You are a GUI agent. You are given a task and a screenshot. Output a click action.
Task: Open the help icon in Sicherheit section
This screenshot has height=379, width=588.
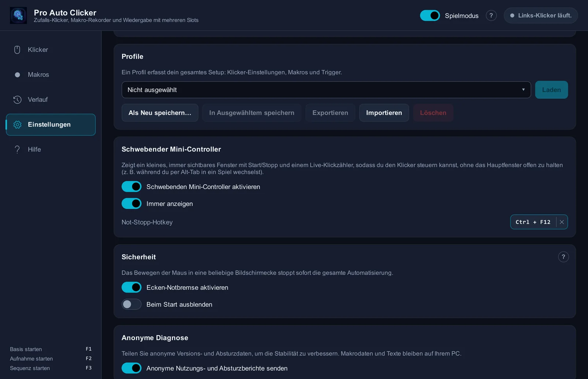[x=563, y=257]
